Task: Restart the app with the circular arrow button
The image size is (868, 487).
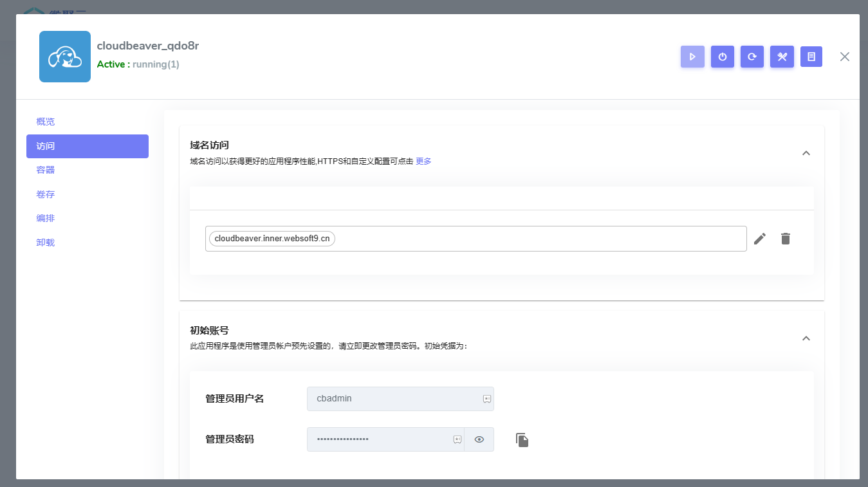Action: tap(752, 57)
